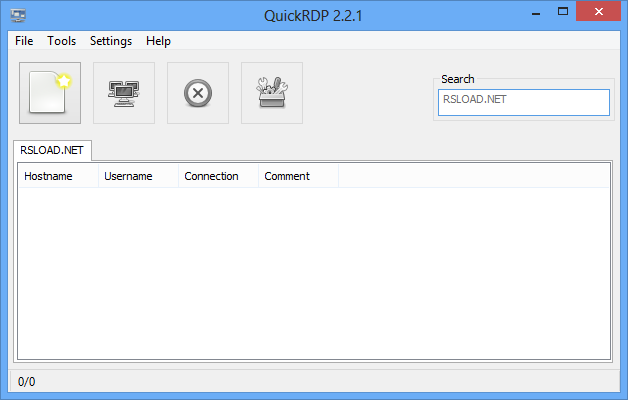Sort by the Hostname column header
Screen dimensions: 628x400
(x=58, y=176)
